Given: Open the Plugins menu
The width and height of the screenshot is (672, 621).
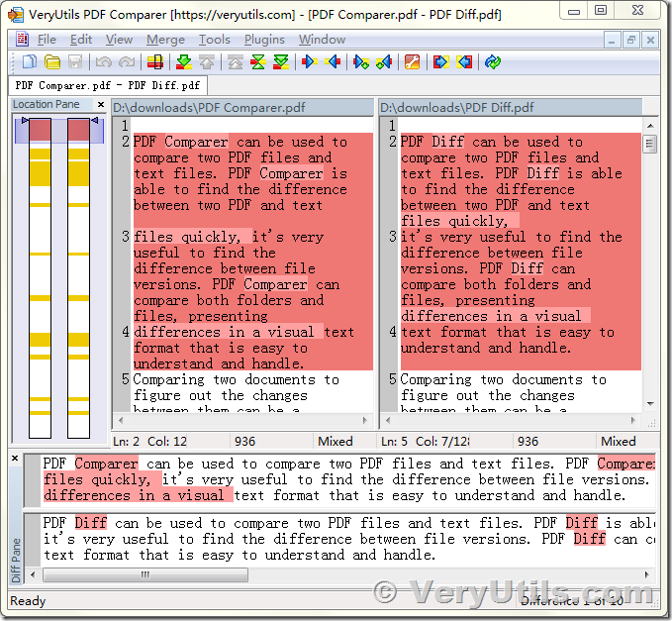Looking at the screenshot, I should tap(264, 40).
